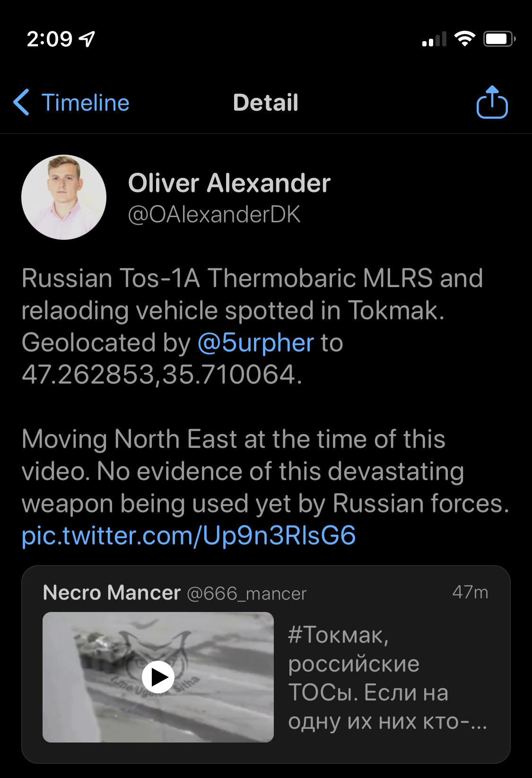The image size is (532, 778).
Task: Tap the location arrow status icon
Action: pos(87,39)
